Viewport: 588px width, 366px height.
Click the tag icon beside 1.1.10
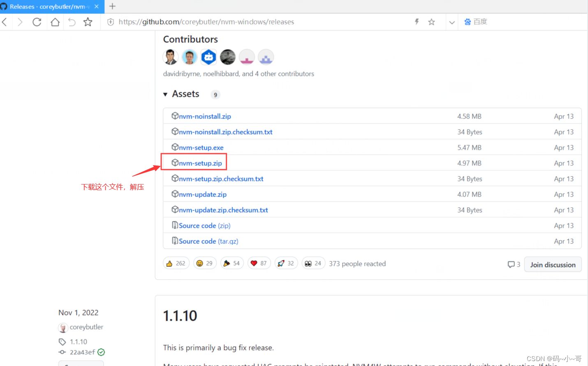point(62,342)
